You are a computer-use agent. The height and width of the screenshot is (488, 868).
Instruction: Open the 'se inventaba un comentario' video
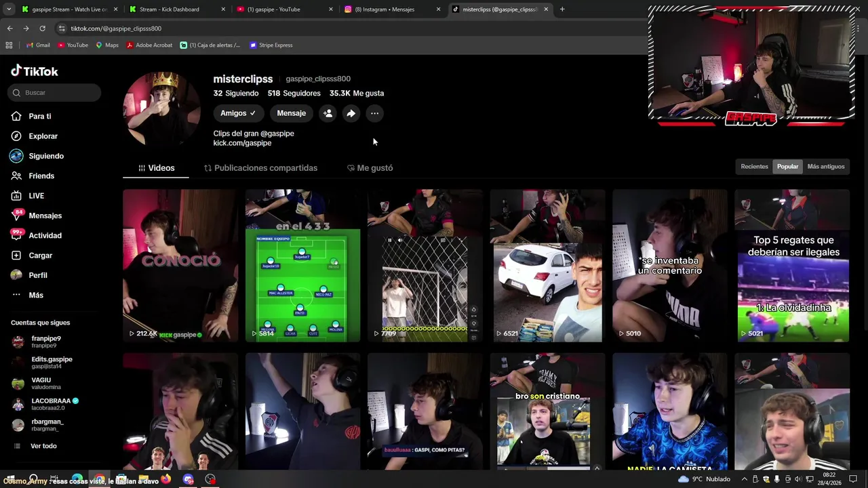(x=669, y=266)
